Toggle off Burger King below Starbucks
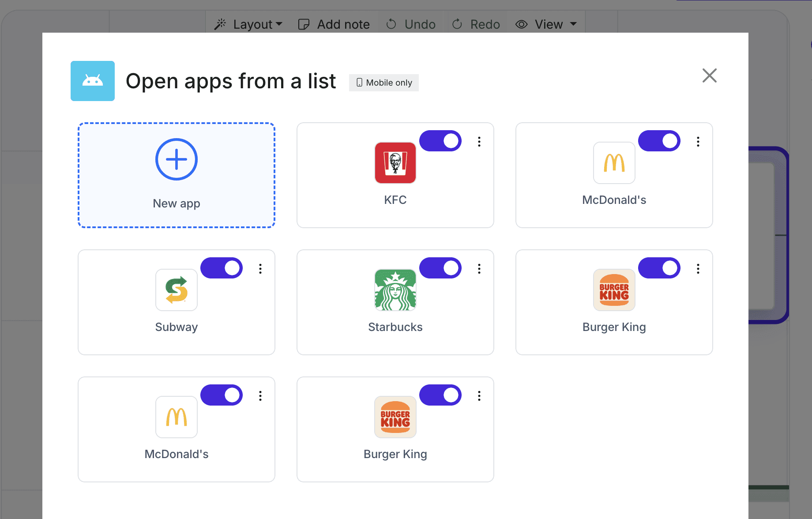The width and height of the screenshot is (812, 519). (x=440, y=395)
